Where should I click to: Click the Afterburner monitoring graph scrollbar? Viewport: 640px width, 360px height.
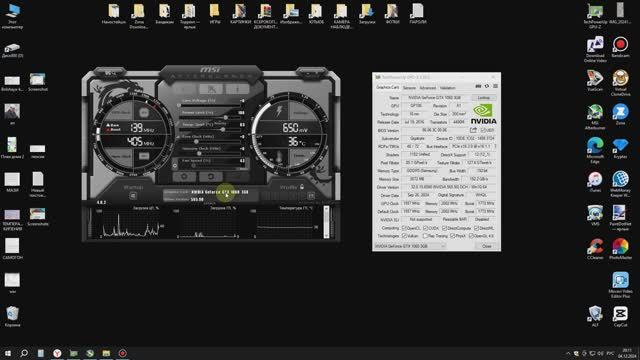pyautogui.click(x=326, y=222)
